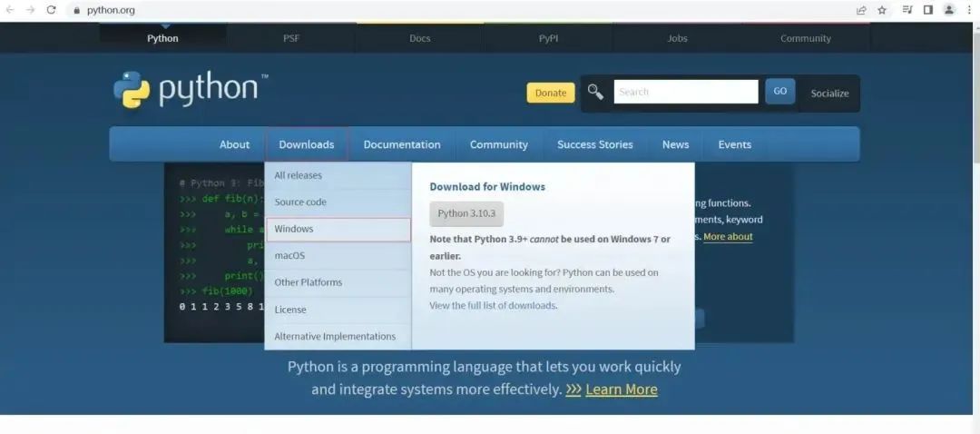
Task: Click the magnifying glass search icon
Action: (x=595, y=92)
